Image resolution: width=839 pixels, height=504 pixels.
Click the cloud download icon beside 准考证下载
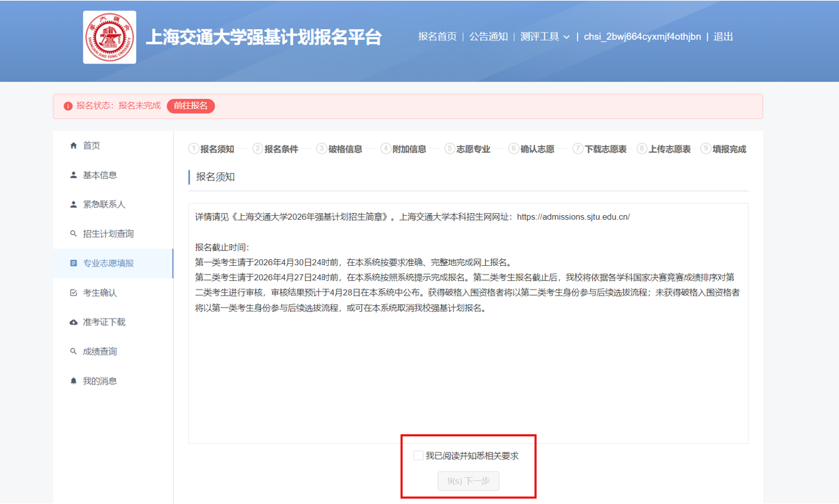pyautogui.click(x=74, y=322)
